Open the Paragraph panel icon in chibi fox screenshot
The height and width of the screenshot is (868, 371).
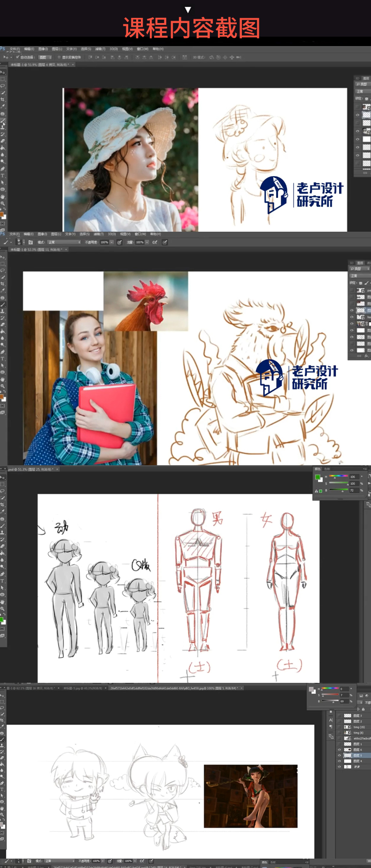tap(331, 727)
